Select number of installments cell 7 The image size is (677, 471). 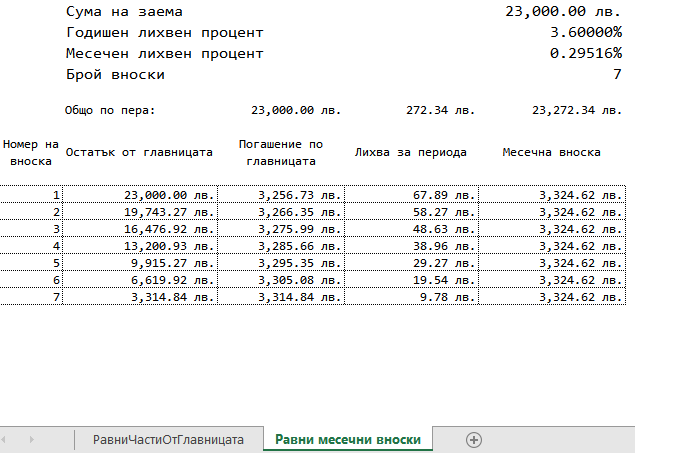(617, 74)
